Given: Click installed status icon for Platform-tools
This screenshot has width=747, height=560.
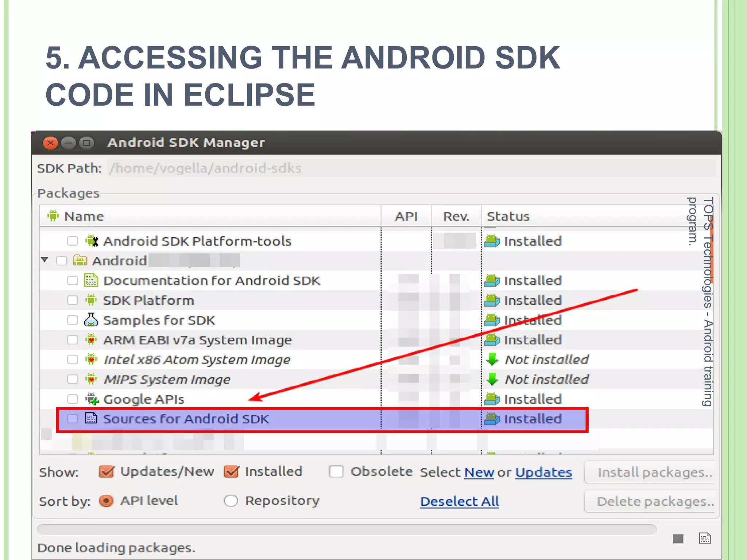Looking at the screenshot, I should point(492,241).
